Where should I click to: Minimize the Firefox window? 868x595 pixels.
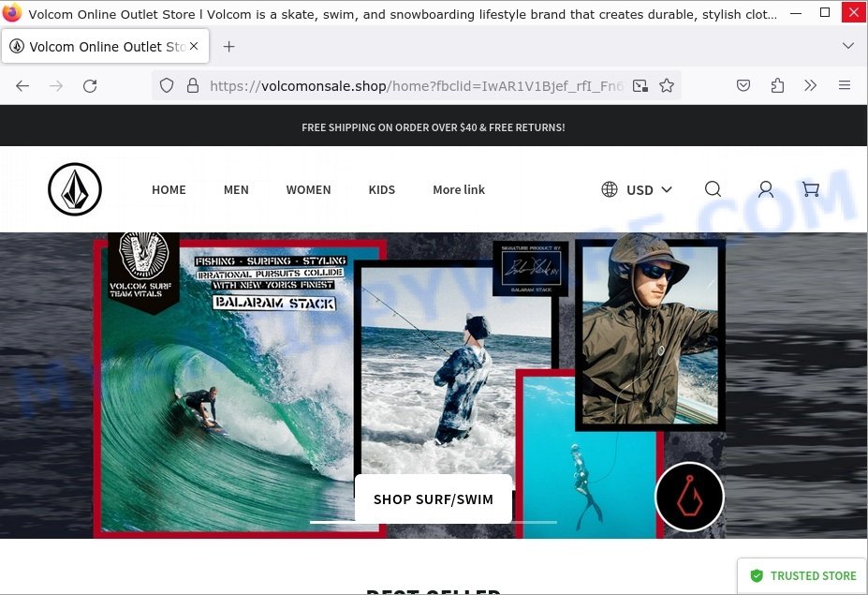(x=796, y=12)
